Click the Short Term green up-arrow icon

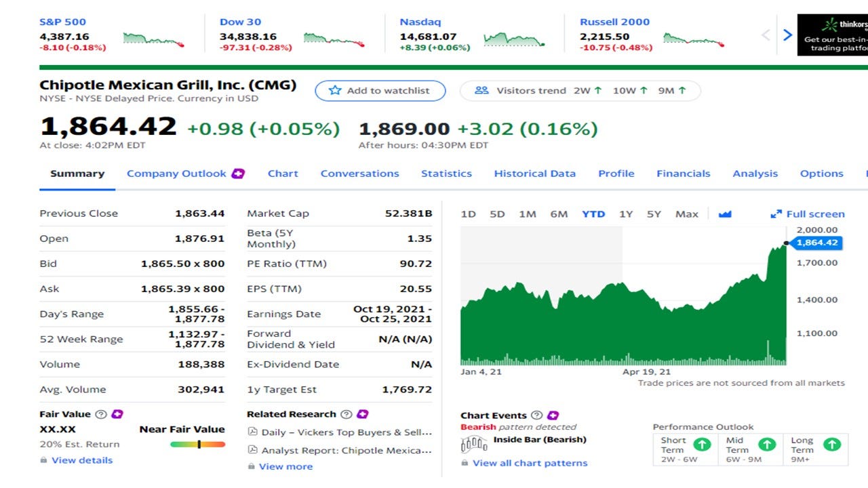tap(703, 445)
